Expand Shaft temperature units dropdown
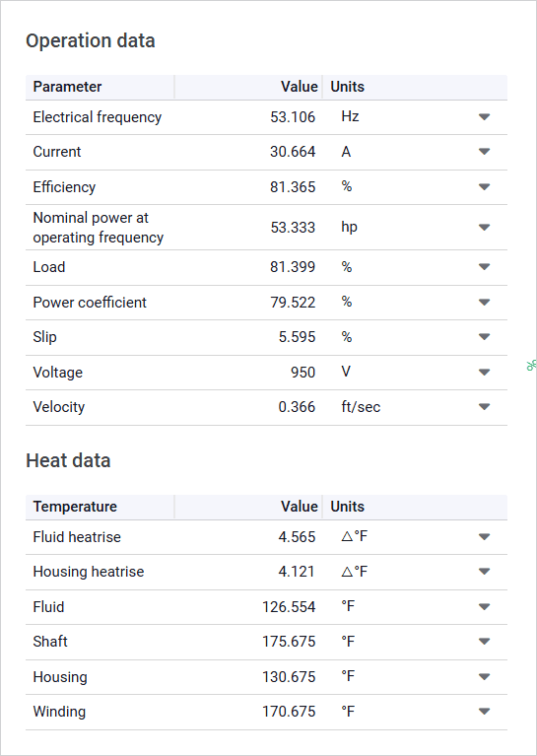The height and width of the screenshot is (756, 537). coord(484,642)
